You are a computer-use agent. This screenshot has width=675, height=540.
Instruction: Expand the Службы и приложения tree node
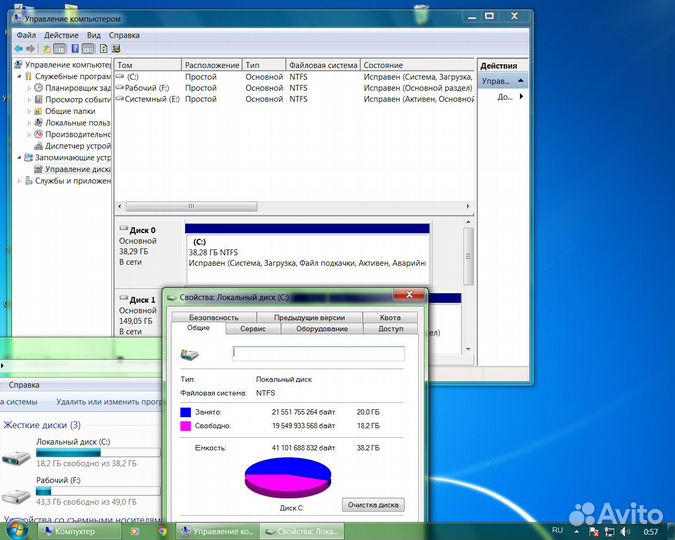coord(20,181)
